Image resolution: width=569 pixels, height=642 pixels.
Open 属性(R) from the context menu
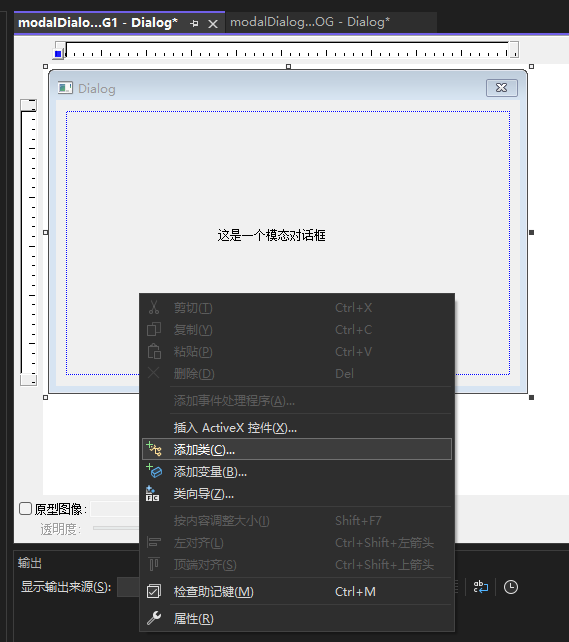click(297, 618)
